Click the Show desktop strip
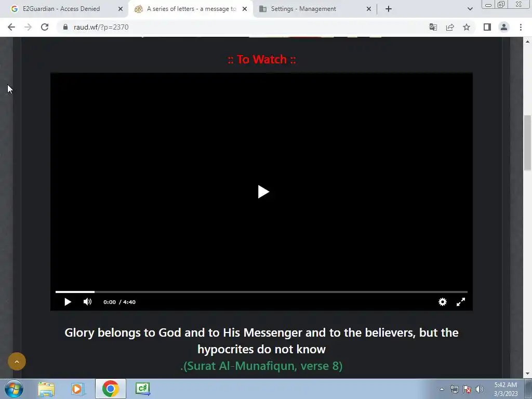 [528, 389]
